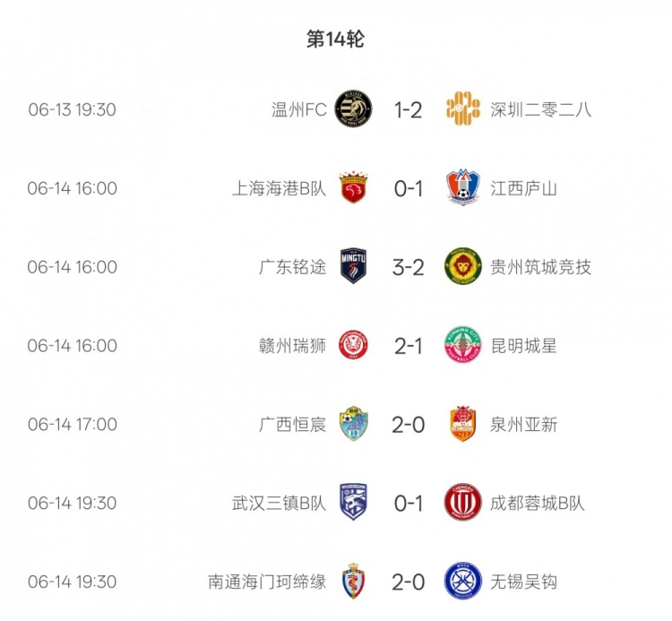672x621 pixels.
Task: Click the 武汉三镇B队 blue shield
Action: (x=352, y=503)
